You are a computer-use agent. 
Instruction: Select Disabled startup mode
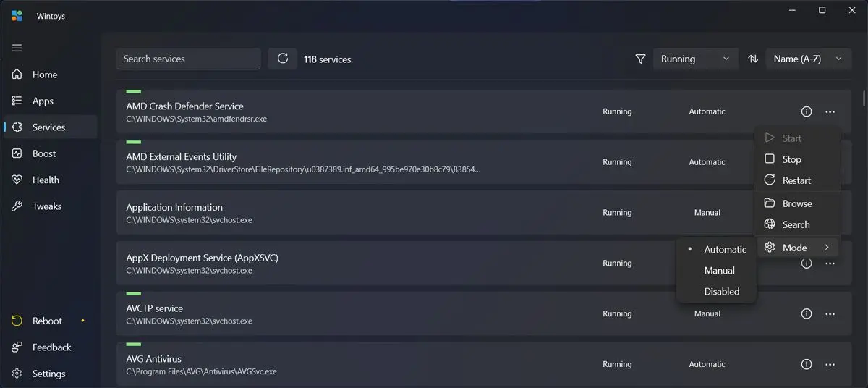click(716, 291)
